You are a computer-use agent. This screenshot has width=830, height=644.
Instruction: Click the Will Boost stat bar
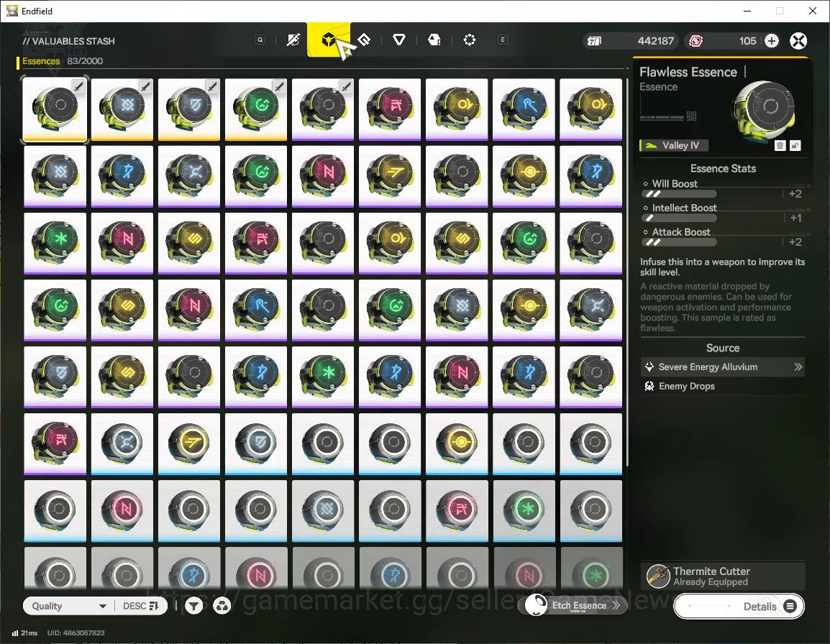pyautogui.click(x=679, y=194)
